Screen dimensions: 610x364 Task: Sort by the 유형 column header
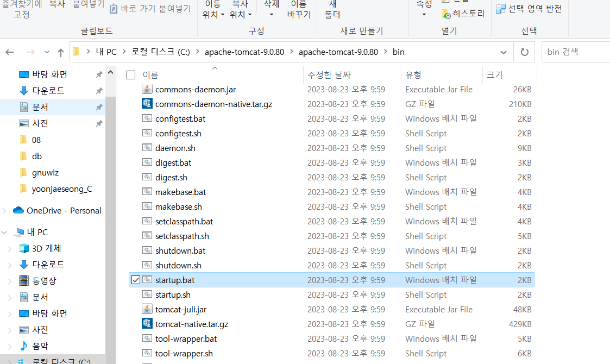[x=413, y=75]
